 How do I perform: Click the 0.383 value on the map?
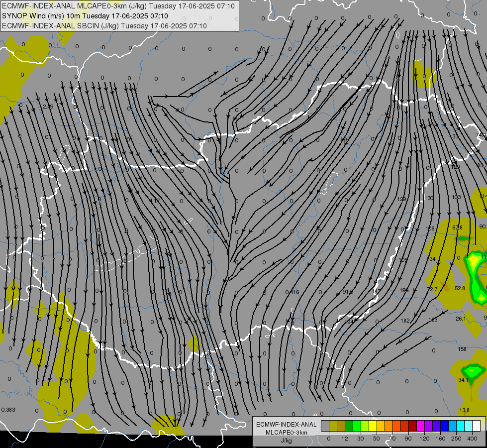[8, 410]
